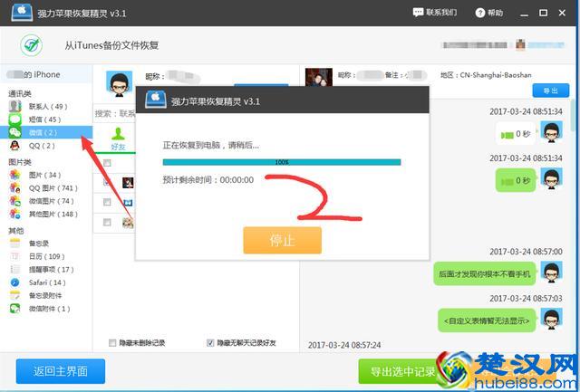This screenshot has height=392, width=580.
Task: Click the <自定义表情暂无法显示> message bubble
Action: tap(487, 320)
